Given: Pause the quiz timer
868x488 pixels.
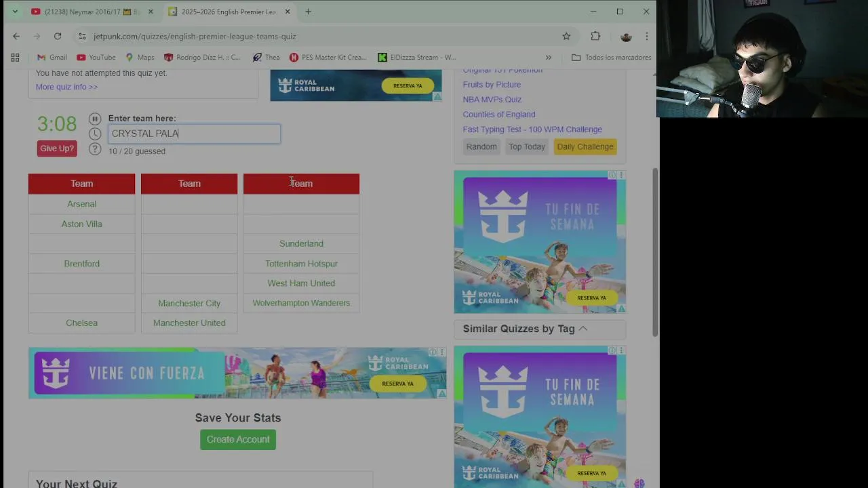Looking at the screenshot, I should (95, 119).
